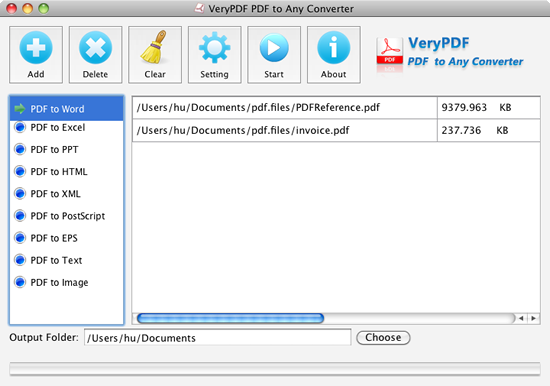Click the 9379.963 KB size cell
Image resolution: width=550 pixels, height=386 pixels.
point(489,107)
